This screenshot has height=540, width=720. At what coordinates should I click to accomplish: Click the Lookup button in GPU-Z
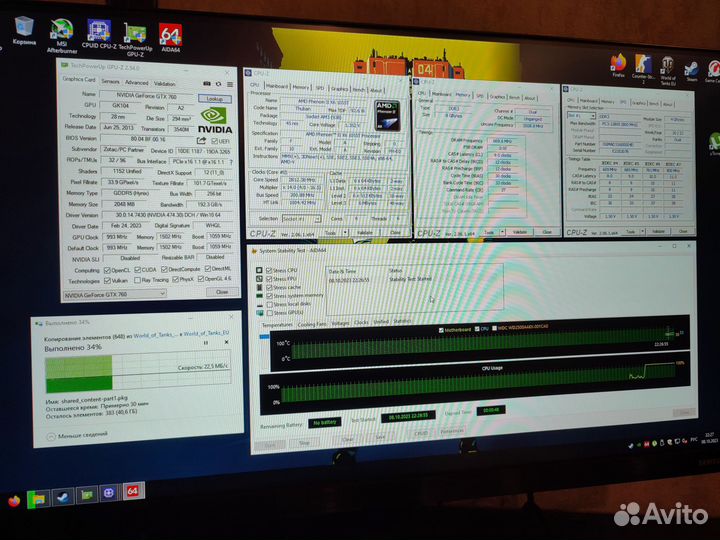pyautogui.click(x=214, y=99)
